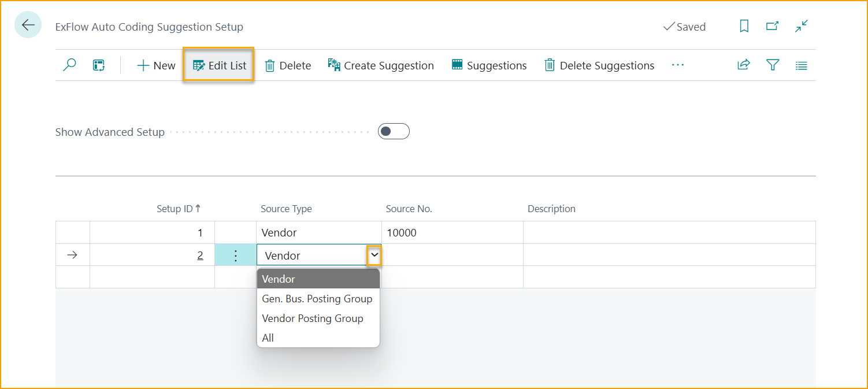
Task: Enable the Show Advanced Setup toggle
Action: [394, 132]
